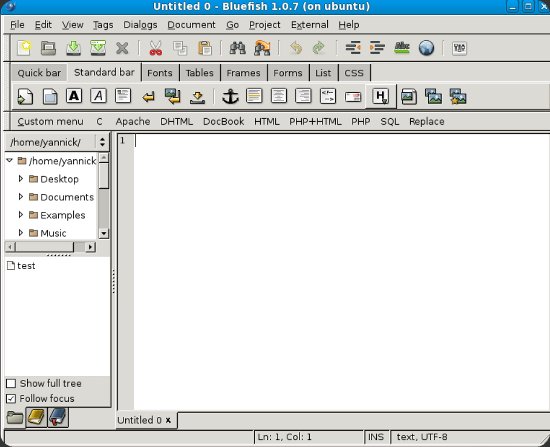Open the Project menu

point(265,25)
